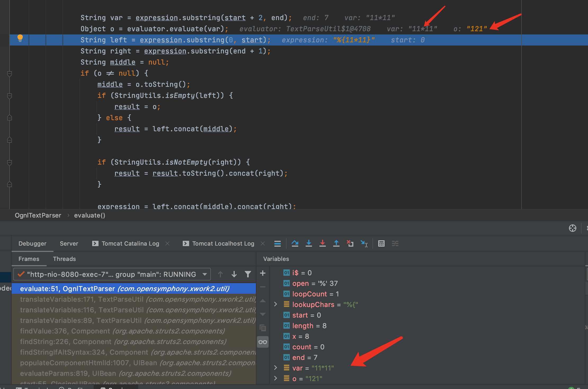The image size is (588, 389).
Task: Open the thread selector http-nio-8080-exec-7 dropdown
Action: click(x=112, y=274)
